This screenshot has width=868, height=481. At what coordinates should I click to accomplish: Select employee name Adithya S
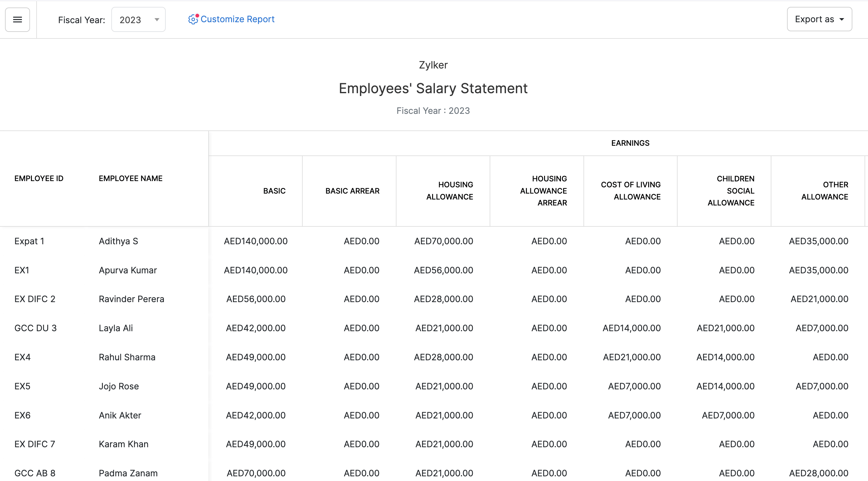click(118, 241)
